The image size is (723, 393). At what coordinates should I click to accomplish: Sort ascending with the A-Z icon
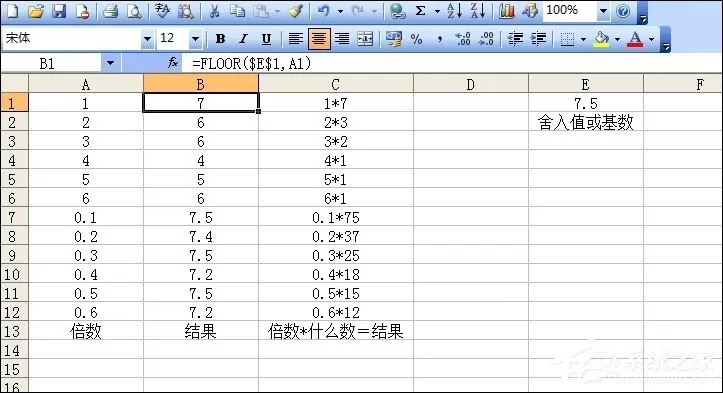point(454,11)
